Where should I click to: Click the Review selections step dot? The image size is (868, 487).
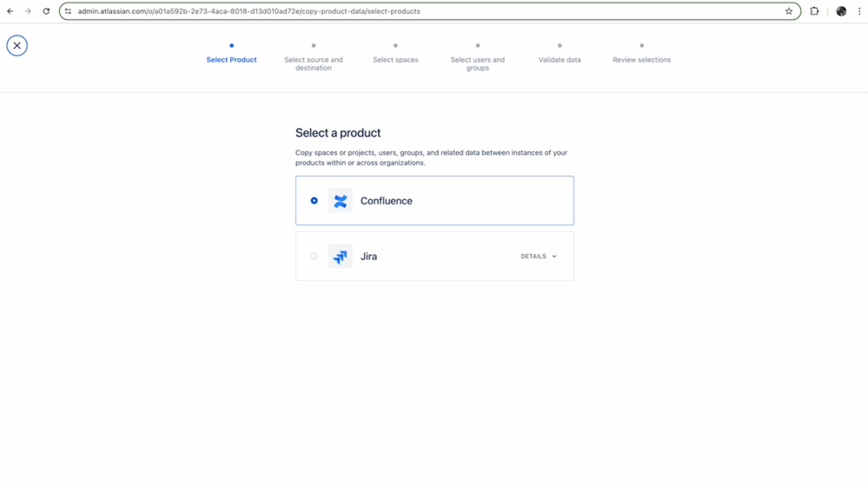pyautogui.click(x=641, y=45)
